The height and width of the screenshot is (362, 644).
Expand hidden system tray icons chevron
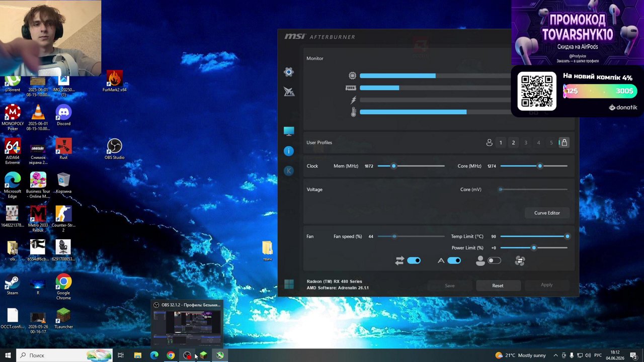click(x=555, y=355)
